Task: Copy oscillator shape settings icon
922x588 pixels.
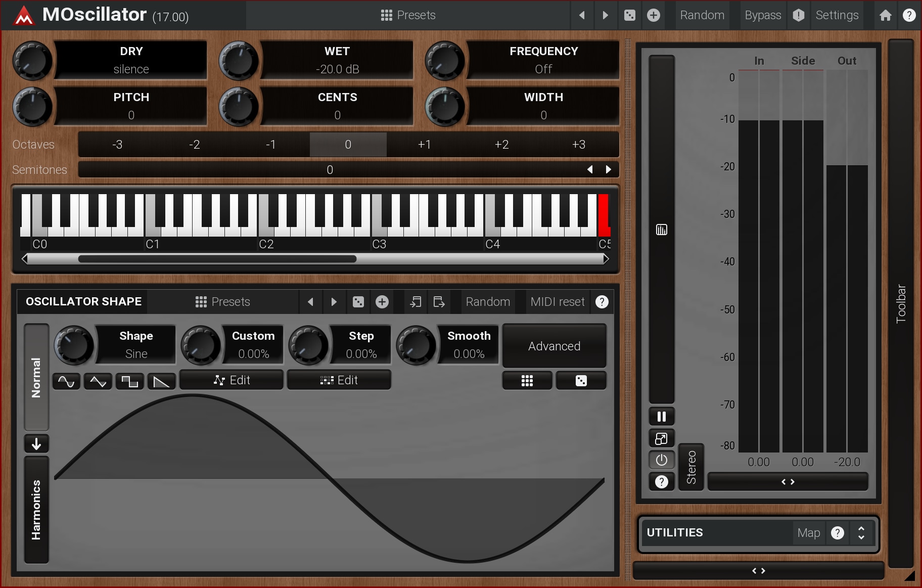Action: [x=416, y=302]
